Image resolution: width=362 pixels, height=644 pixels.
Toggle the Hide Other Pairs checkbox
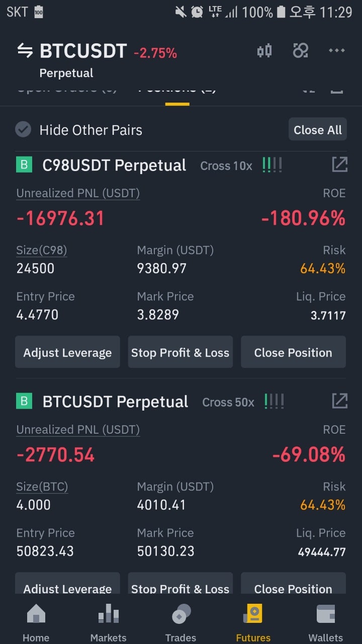23,130
